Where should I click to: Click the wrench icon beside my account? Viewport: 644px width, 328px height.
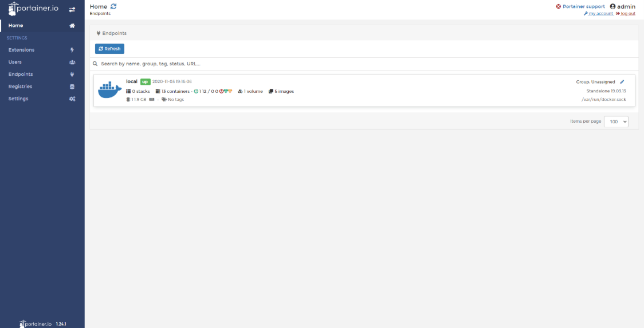[x=586, y=14]
